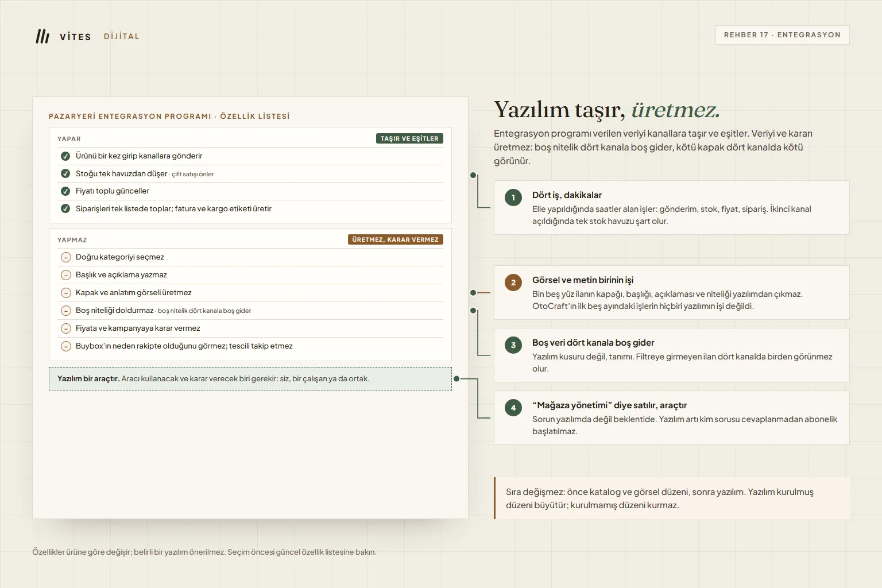The height and width of the screenshot is (588, 882).
Task: Click the 'ÜRETMEZ, KARAR VERMEZ' brown tag
Action: pos(396,239)
